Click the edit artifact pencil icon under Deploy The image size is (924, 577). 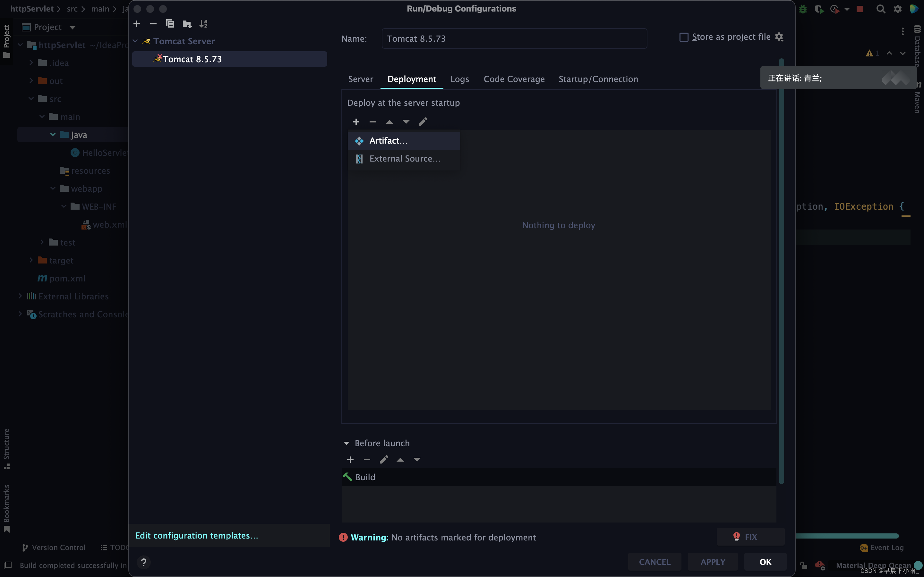[x=423, y=122]
